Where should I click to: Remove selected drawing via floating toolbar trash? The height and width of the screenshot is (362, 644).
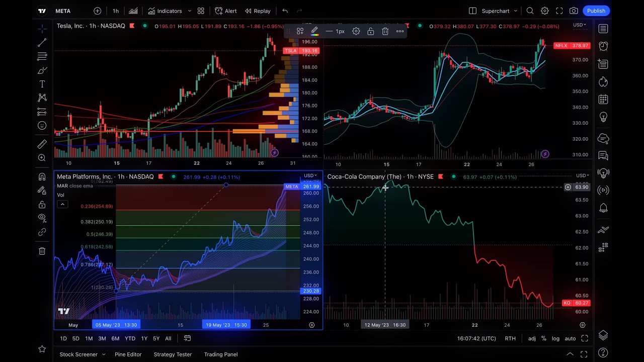385,31
